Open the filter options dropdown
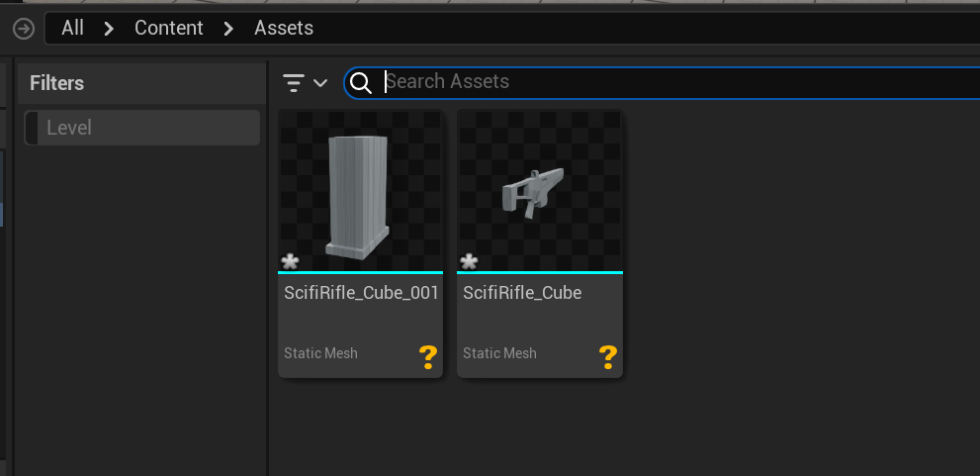Screen dimensions: 980x476 point(305,82)
